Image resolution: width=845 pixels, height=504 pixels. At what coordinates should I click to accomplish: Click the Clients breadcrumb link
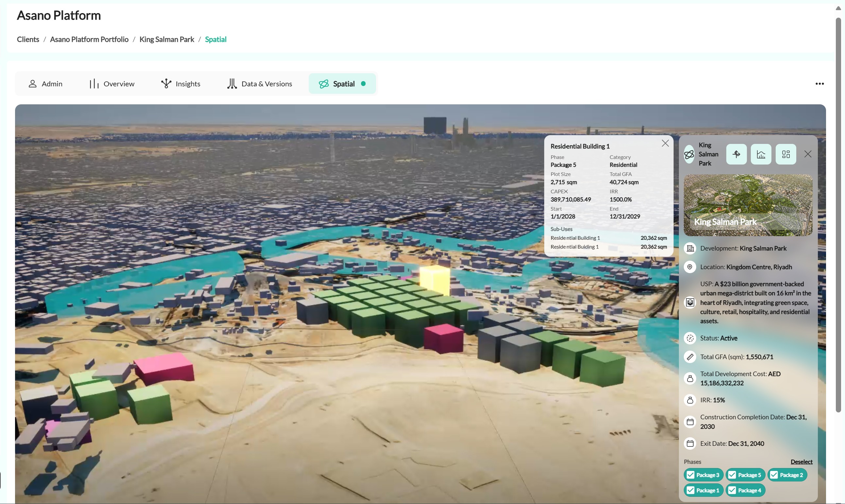tap(28, 39)
